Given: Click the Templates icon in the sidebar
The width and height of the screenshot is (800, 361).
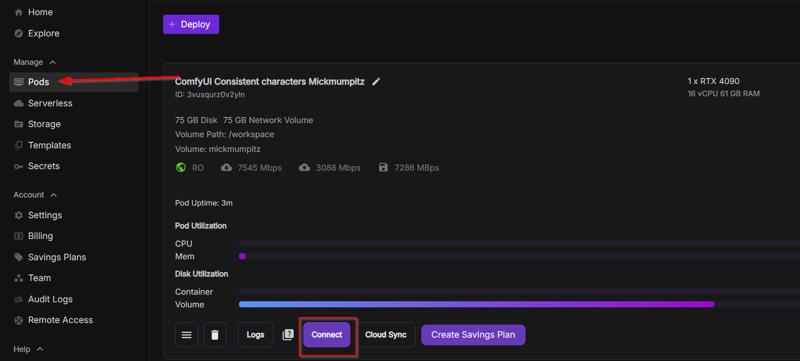Looking at the screenshot, I should (x=19, y=145).
